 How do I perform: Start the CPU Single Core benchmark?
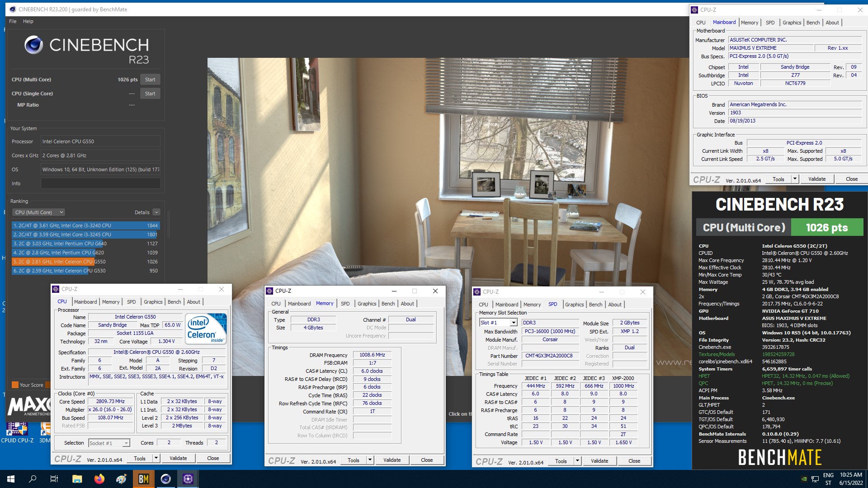click(150, 94)
